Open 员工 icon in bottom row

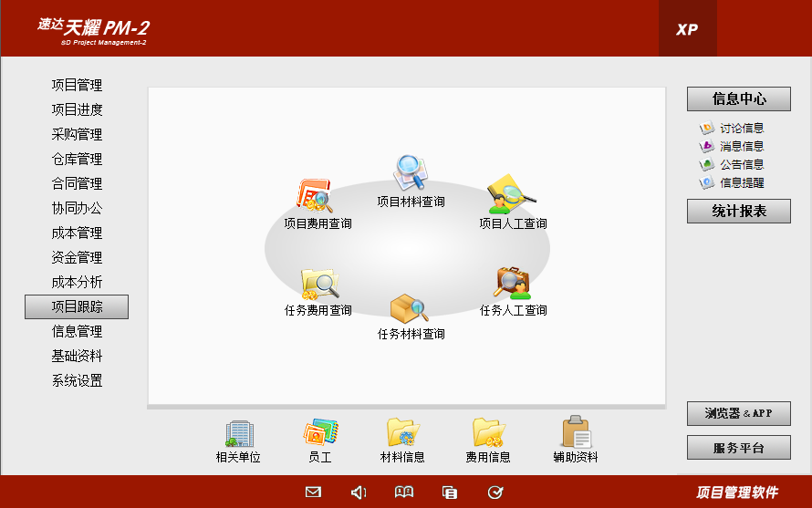click(320, 433)
